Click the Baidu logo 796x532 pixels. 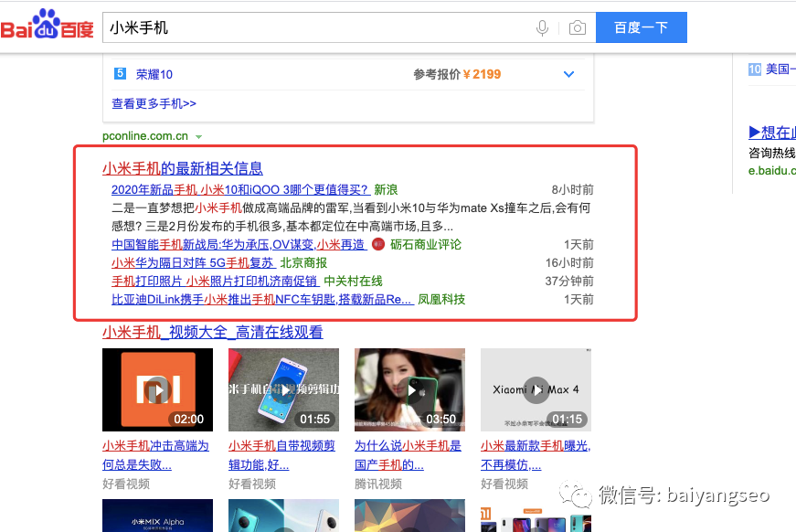click(x=48, y=25)
